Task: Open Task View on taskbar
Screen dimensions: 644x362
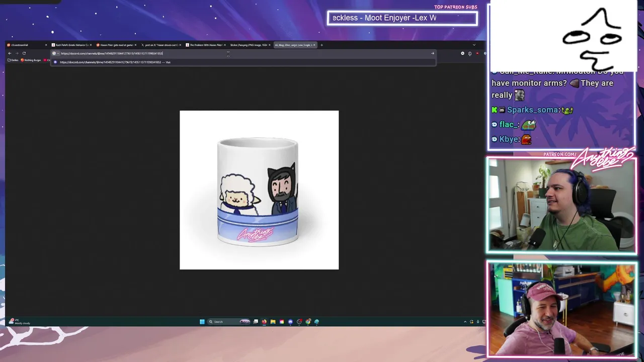Action: point(256,322)
